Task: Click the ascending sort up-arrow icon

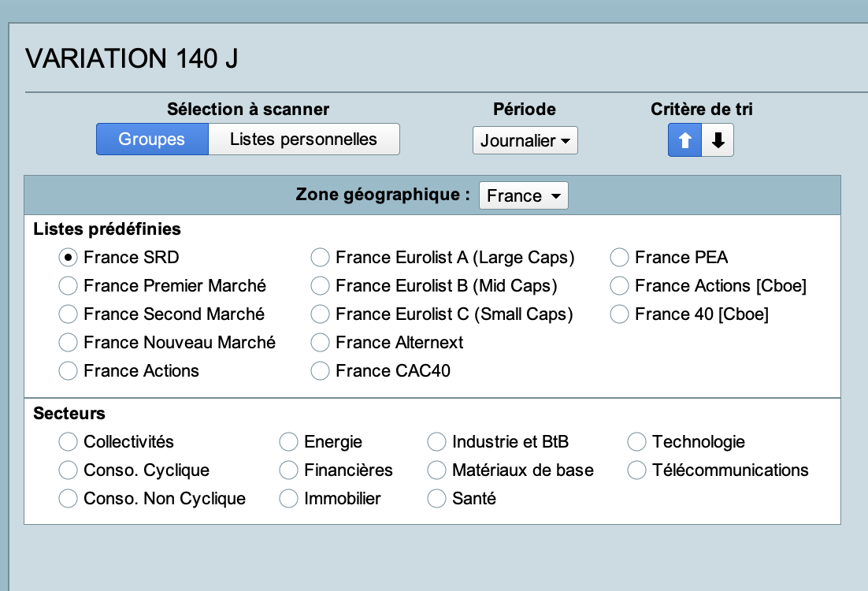Action: (684, 140)
